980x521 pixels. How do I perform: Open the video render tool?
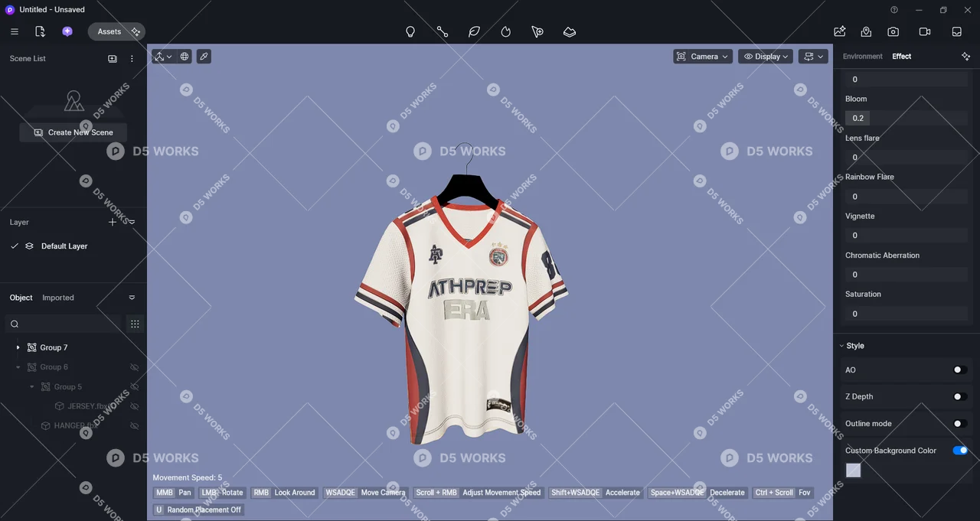point(924,31)
